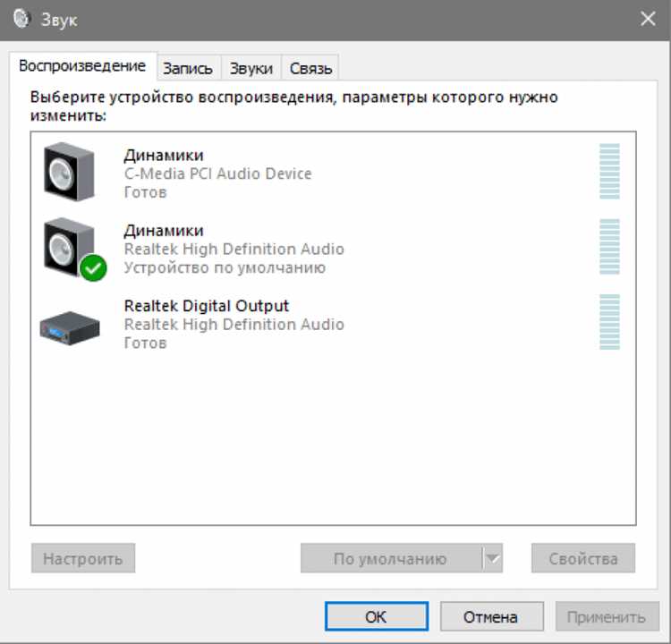671x644 pixels.
Task: Click the Применить button
Action: [x=607, y=616]
